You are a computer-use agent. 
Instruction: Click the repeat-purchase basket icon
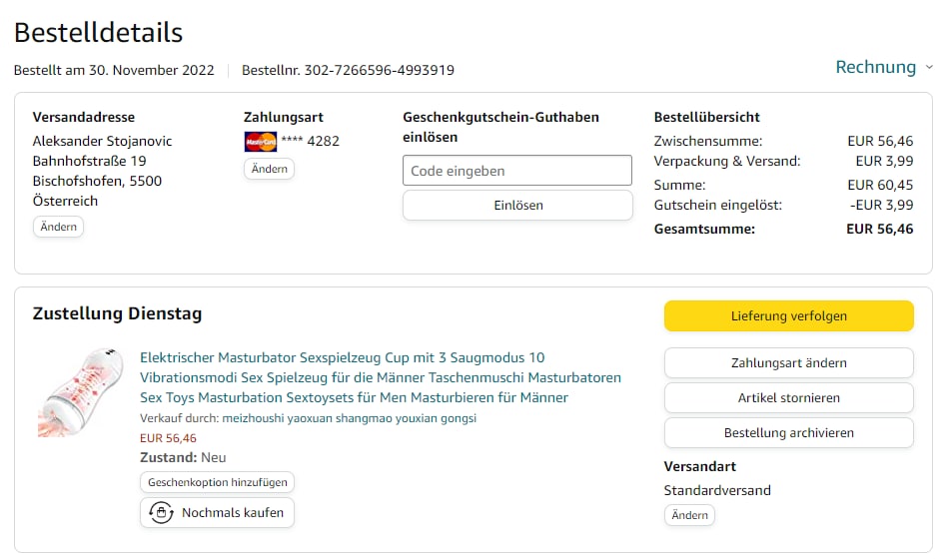click(x=162, y=513)
